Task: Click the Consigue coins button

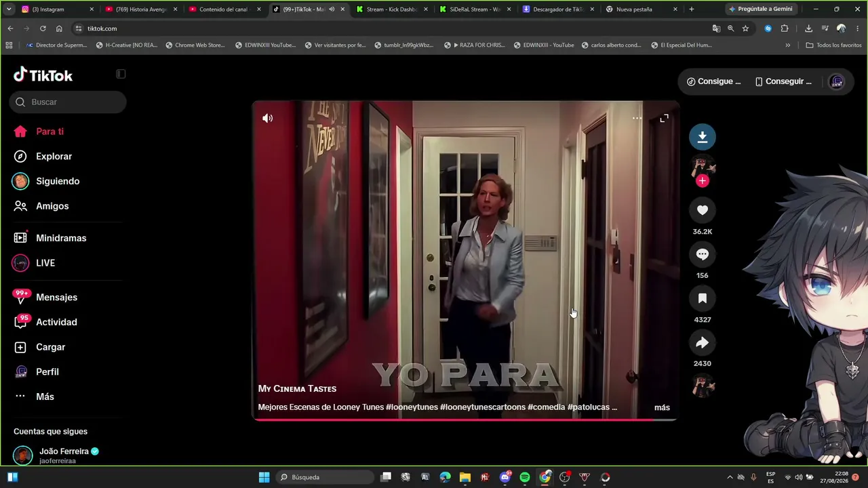Action: point(713,81)
